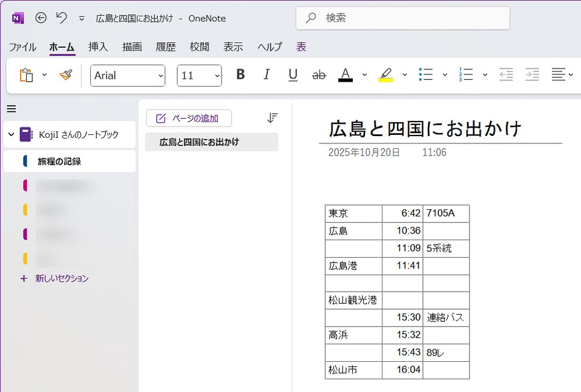The height and width of the screenshot is (392, 581).
Task: Select the 連絡バス table cell
Action: (446, 318)
